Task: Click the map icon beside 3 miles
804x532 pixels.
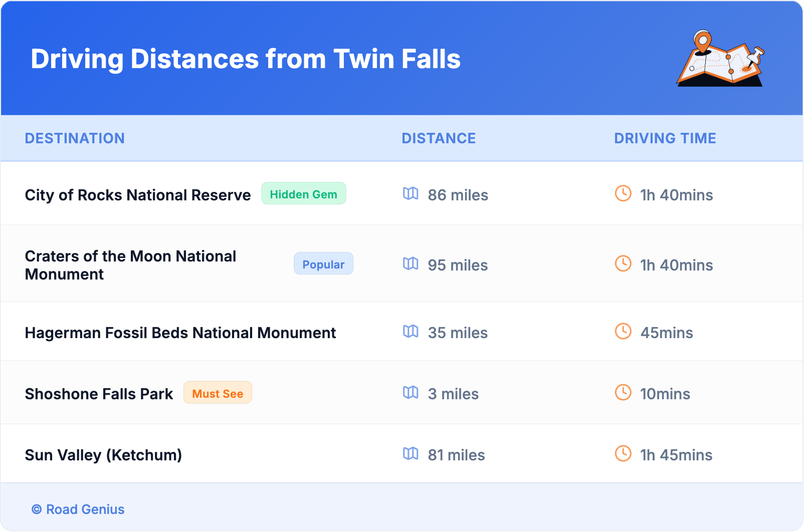Action: pyautogui.click(x=411, y=392)
